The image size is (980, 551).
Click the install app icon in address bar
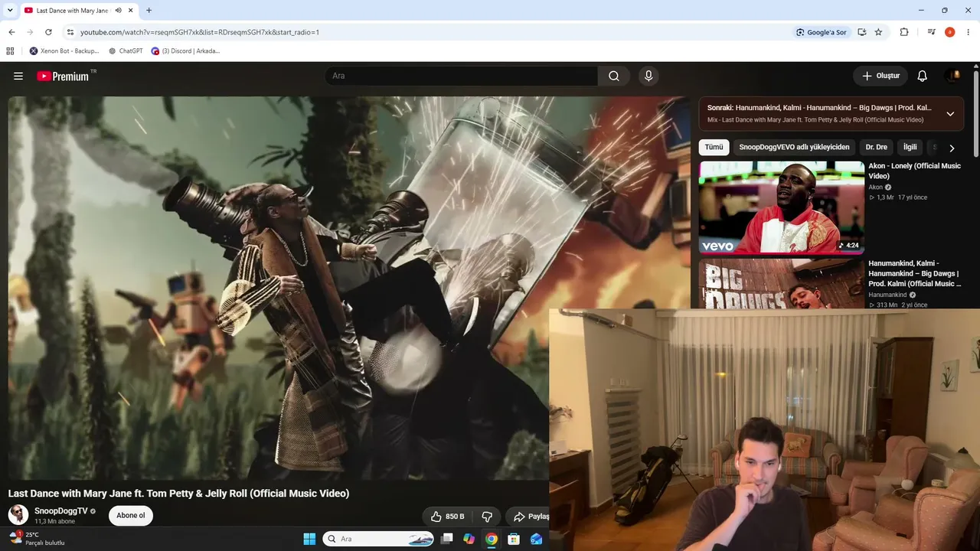[862, 32]
